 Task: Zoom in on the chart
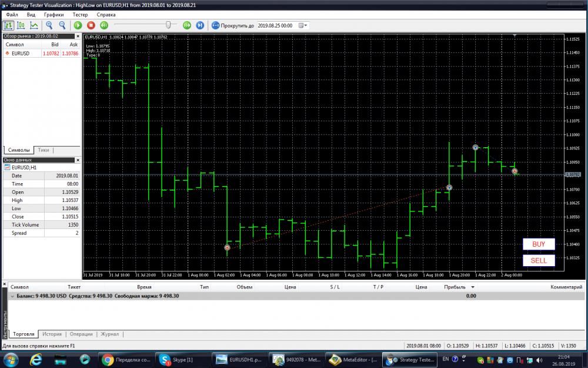point(49,25)
